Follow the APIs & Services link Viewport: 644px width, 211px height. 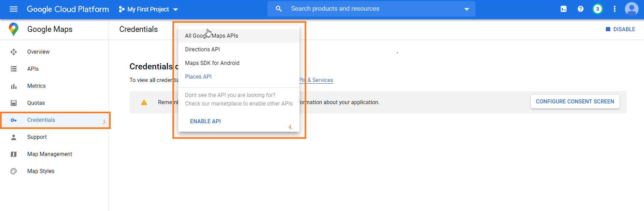point(316,80)
